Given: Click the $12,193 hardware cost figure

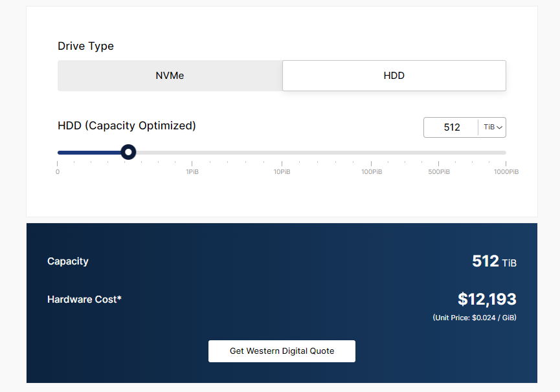Looking at the screenshot, I should coord(487,299).
